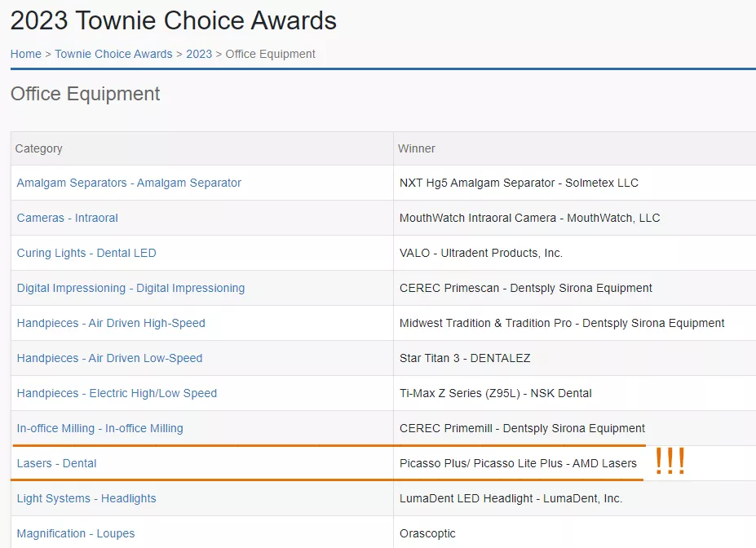Select CEREC Primemill winner text
This screenshot has width=756, height=548.
522,428
